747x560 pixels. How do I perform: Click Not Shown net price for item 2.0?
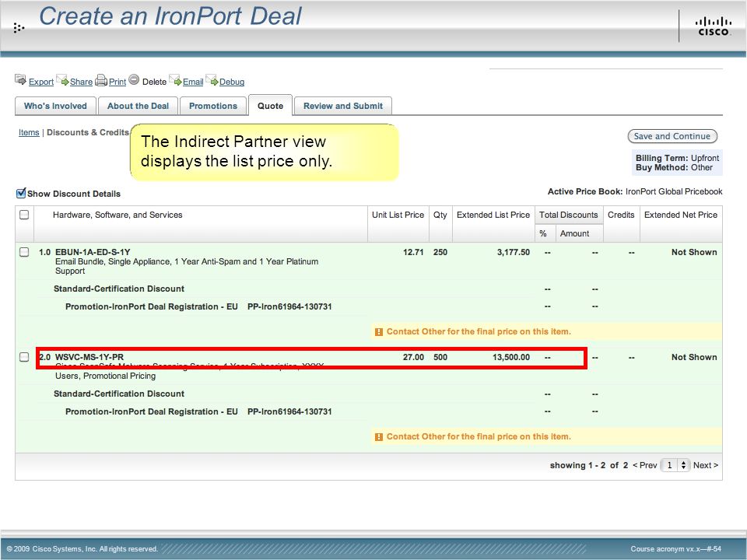click(x=694, y=357)
